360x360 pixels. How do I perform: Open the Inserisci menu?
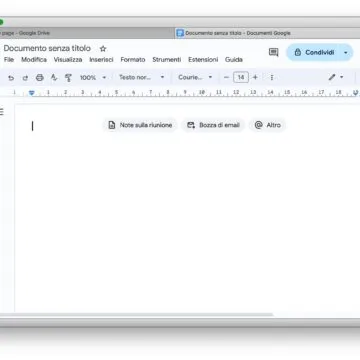[x=101, y=60]
